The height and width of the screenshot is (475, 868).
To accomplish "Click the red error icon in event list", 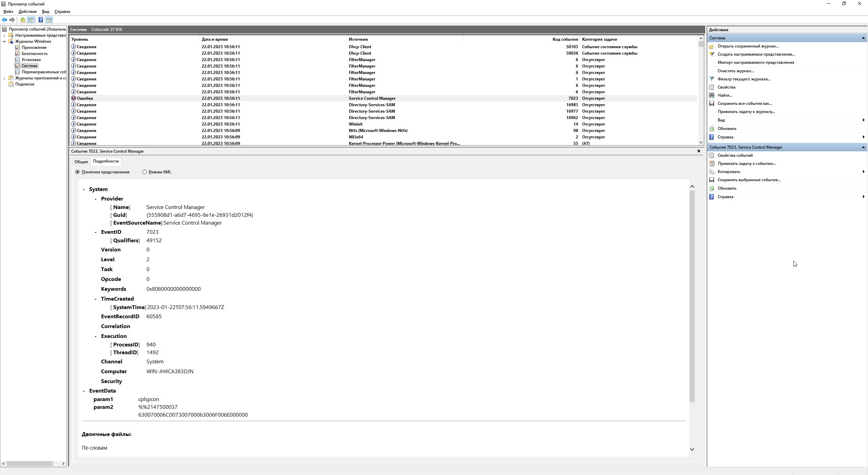I will 74,98.
